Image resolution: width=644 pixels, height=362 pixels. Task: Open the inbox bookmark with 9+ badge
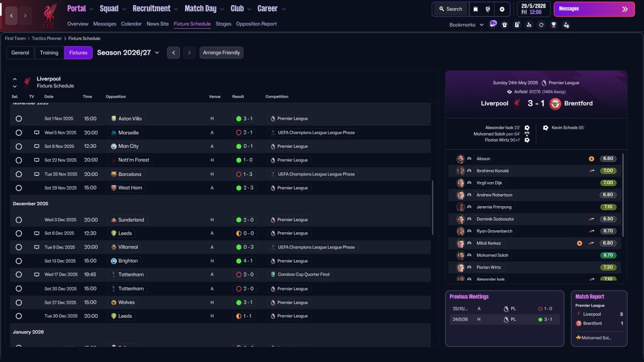[493, 24]
